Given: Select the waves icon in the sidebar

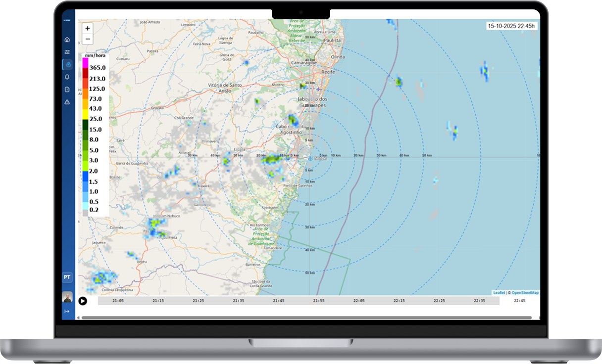Looking at the screenshot, I should 67,51.
